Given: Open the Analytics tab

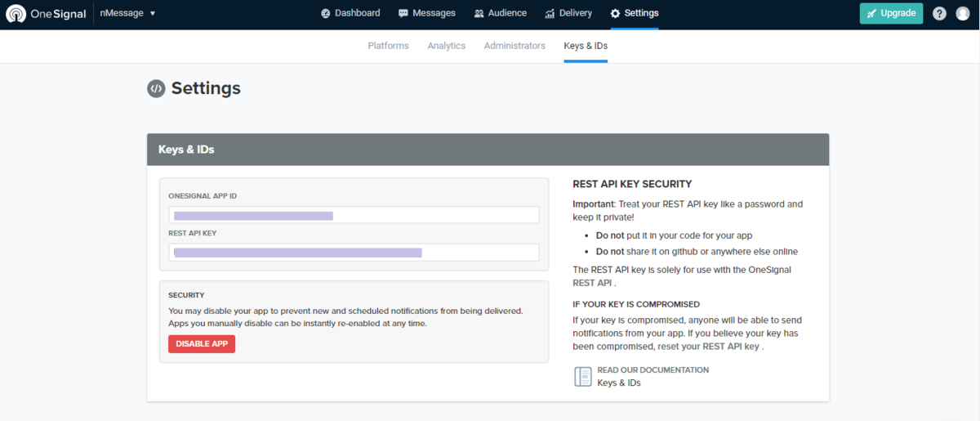Looking at the screenshot, I should pyautogui.click(x=446, y=46).
